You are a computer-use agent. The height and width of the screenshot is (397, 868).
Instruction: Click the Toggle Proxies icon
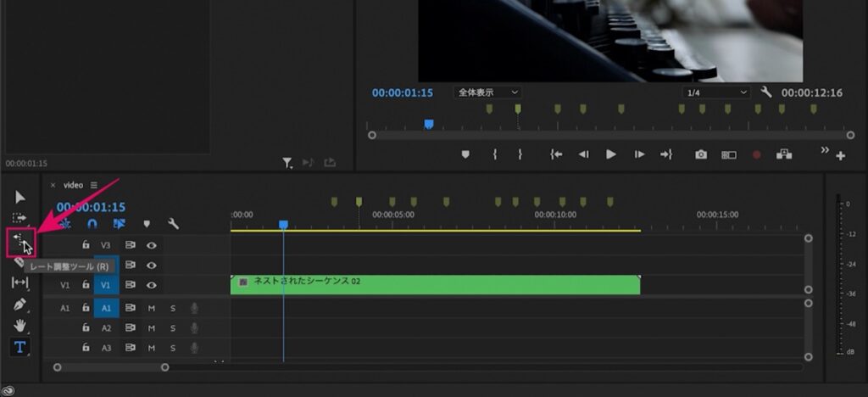(784, 154)
